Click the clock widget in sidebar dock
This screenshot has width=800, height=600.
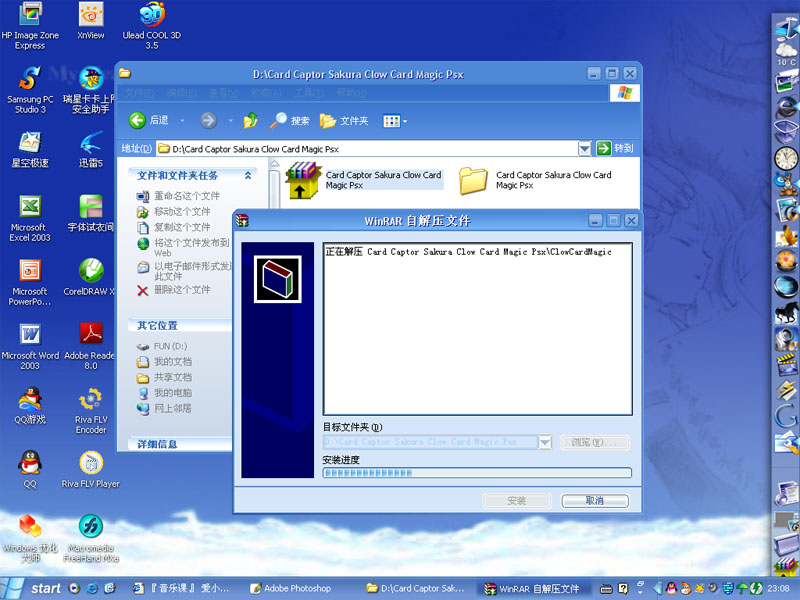click(x=786, y=158)
